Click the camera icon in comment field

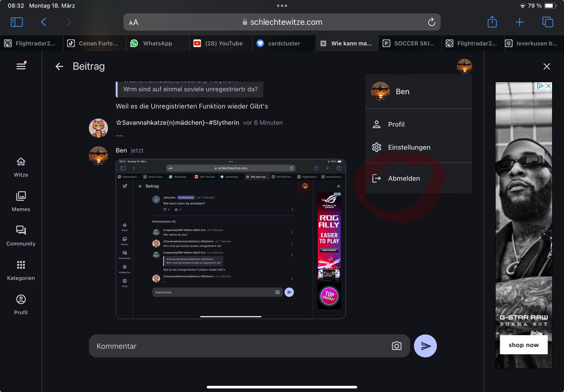396,346
